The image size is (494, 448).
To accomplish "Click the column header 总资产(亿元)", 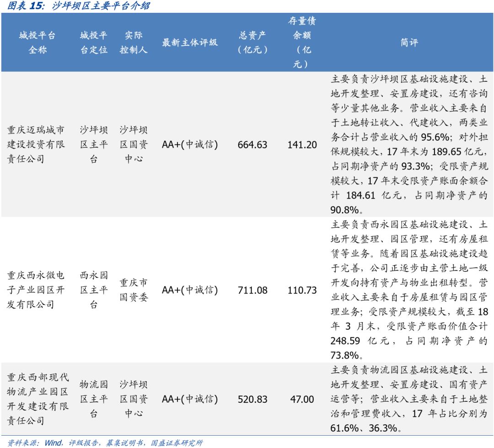I will click(x=252, y=43).
